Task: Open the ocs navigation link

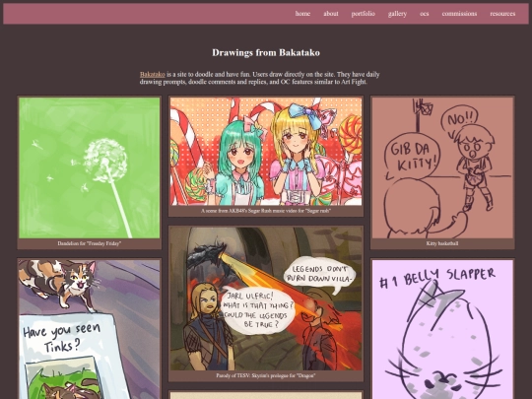Action: click(424, 14)
